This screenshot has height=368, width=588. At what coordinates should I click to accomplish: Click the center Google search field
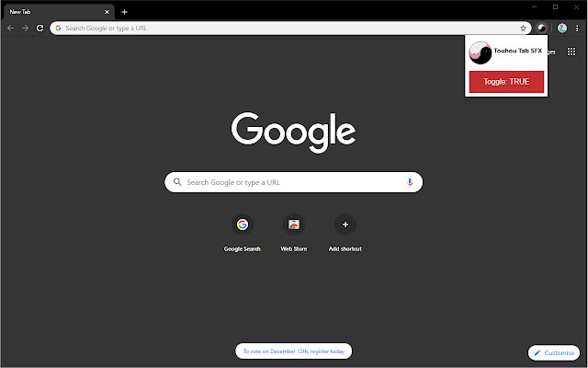coord(294,182)
